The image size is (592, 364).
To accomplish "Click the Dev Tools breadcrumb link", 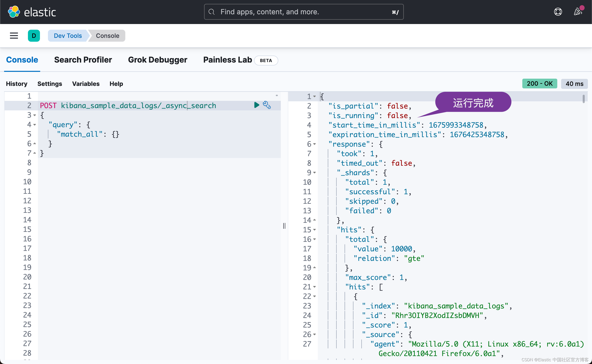I will [x=67, y=36].
